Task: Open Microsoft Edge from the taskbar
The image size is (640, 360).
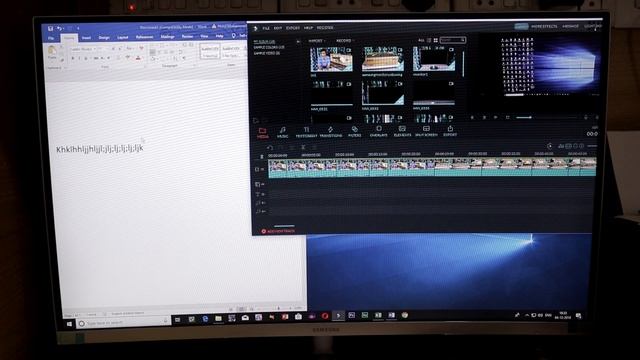Action: point(205,319)
